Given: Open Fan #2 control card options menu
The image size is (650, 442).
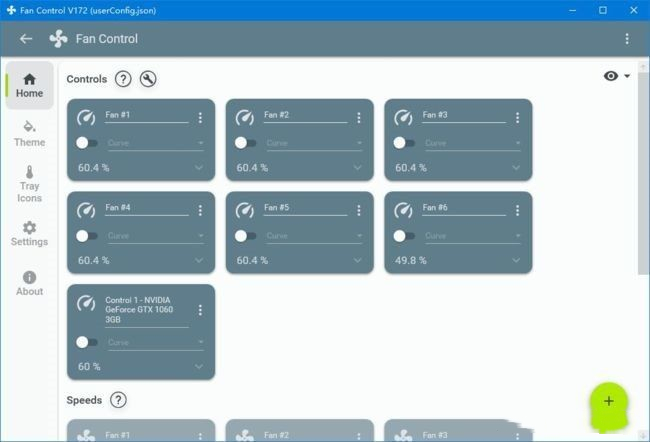Looking at the screenshot, I should [x=359, y=118].
